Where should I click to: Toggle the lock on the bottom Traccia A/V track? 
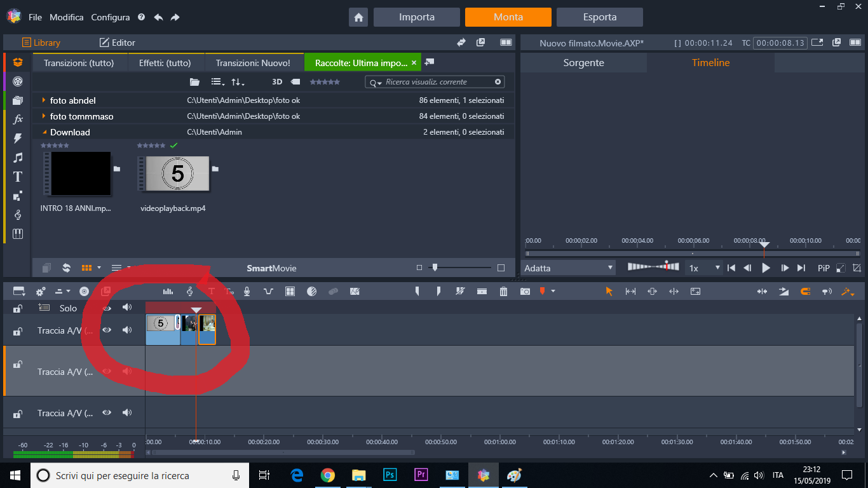18,414
